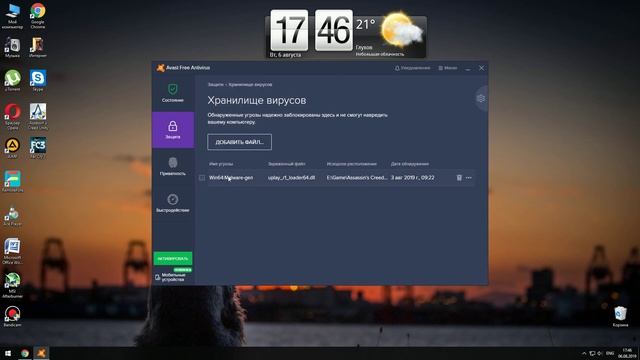Click the ENG language indicator in tray

[610, 353]
